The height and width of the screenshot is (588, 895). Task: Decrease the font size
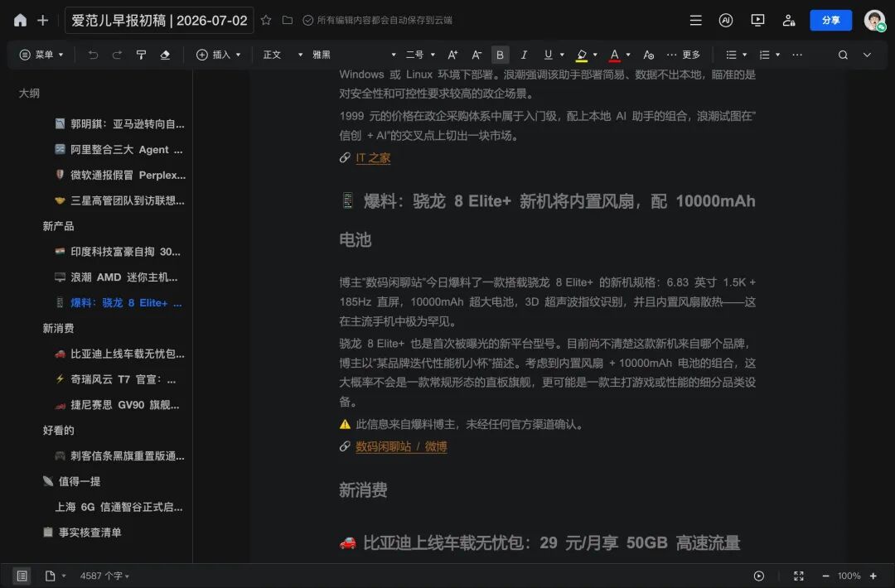(477, 55)
